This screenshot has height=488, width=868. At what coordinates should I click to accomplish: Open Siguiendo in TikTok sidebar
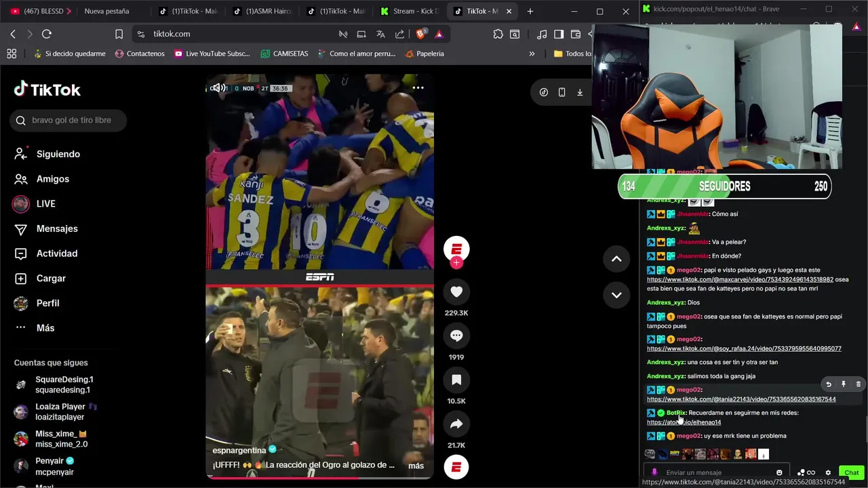[x=47, y=154]
